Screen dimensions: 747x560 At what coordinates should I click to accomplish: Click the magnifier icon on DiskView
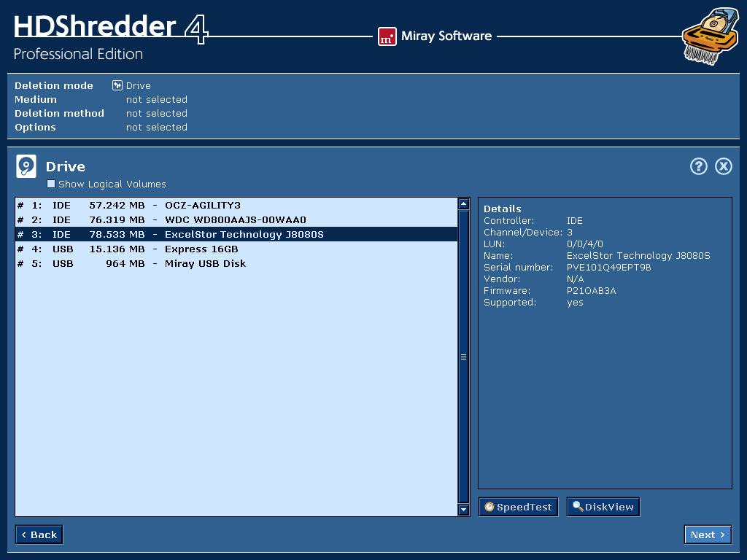577,506
